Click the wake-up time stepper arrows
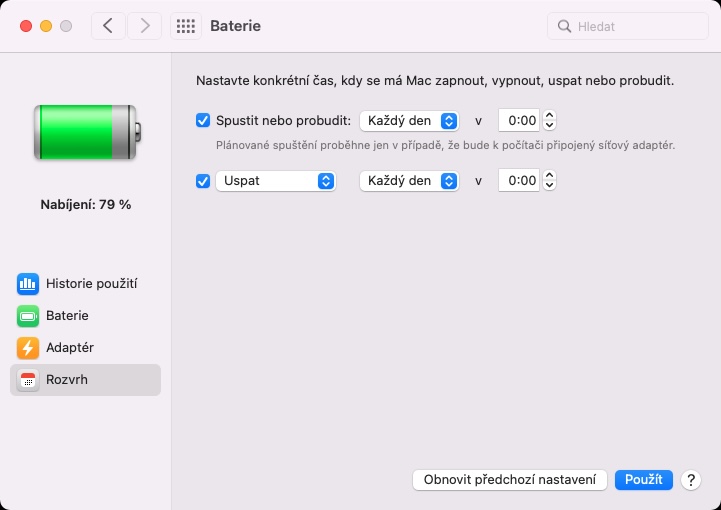 click(x=549, y=121)
